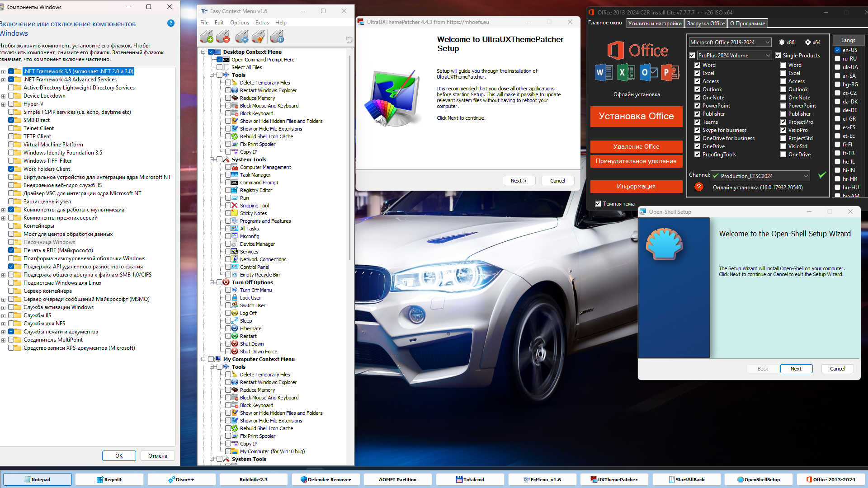
Task: Check the ru-RU language checkbox
Action: pos(838,59)
